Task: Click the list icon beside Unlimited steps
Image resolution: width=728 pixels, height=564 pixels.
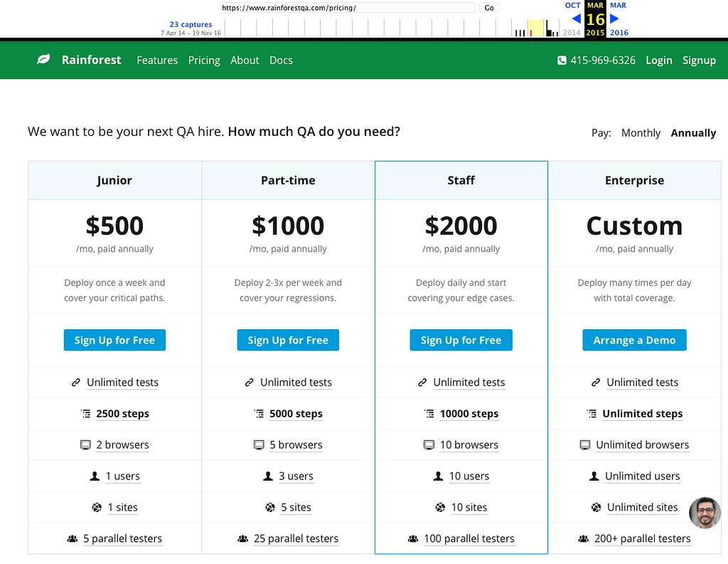Action: (x=592, y=413)
